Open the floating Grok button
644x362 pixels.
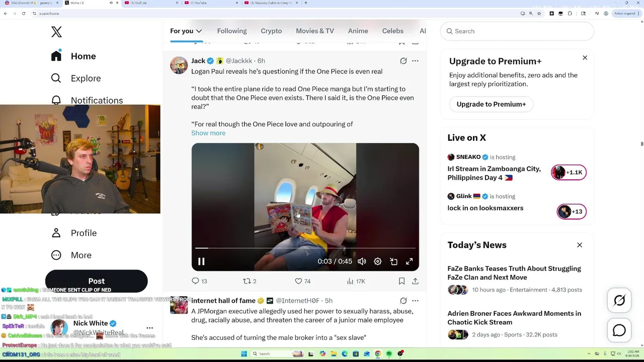tap(619, 301)
